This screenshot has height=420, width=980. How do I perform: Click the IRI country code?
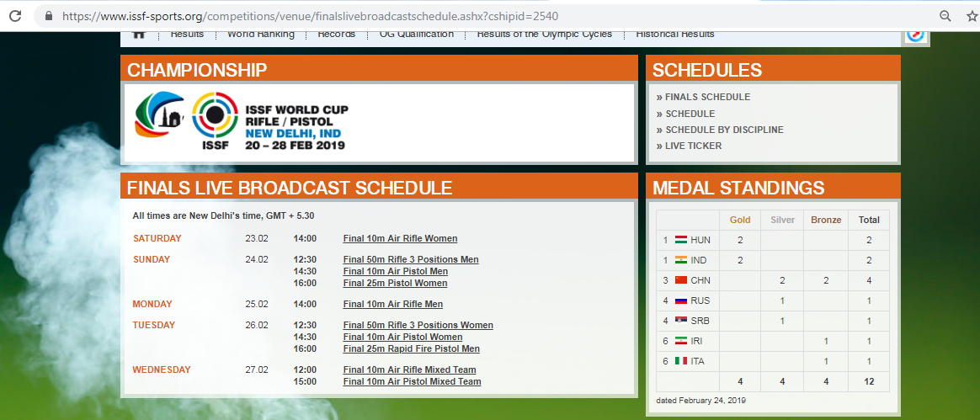(697, 341)
